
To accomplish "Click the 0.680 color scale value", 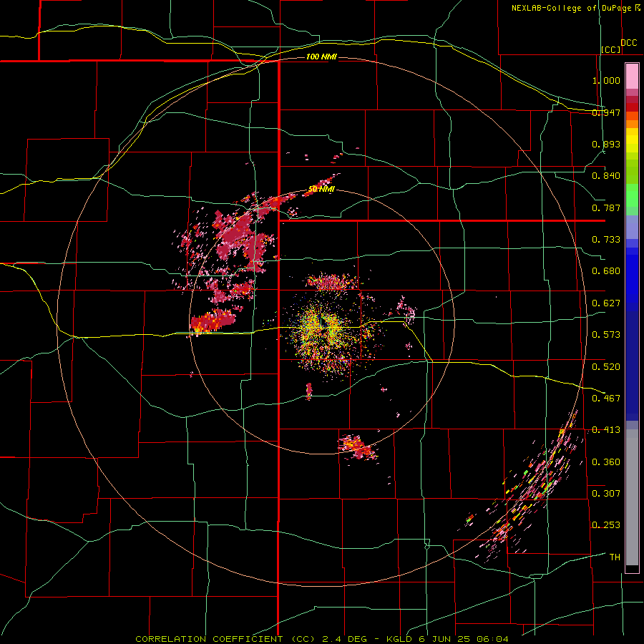I will pyautogui.click(x=606, y=270).
